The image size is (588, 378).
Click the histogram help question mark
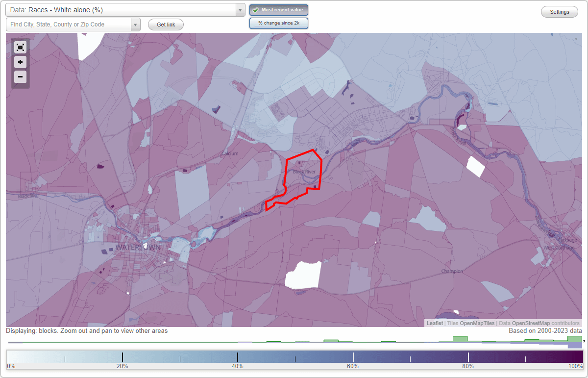(x=584, y=341)
